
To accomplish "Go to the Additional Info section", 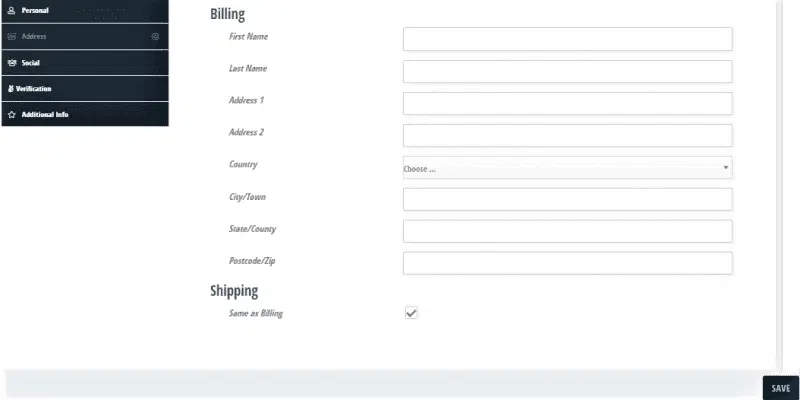I will click(x=85, y=114).
